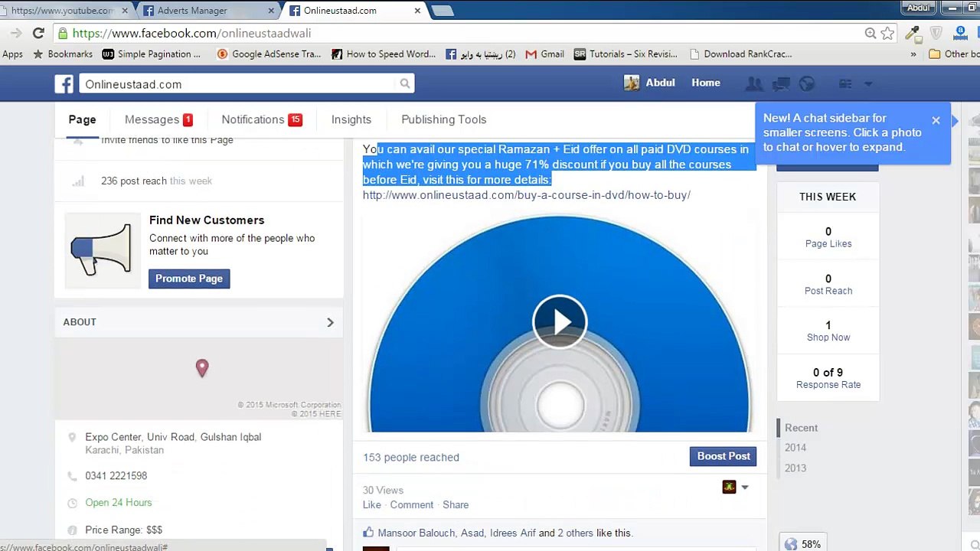This screenshot has width=980, height=551.
Task: Click Open 24 Hours text
Action: 118,502
